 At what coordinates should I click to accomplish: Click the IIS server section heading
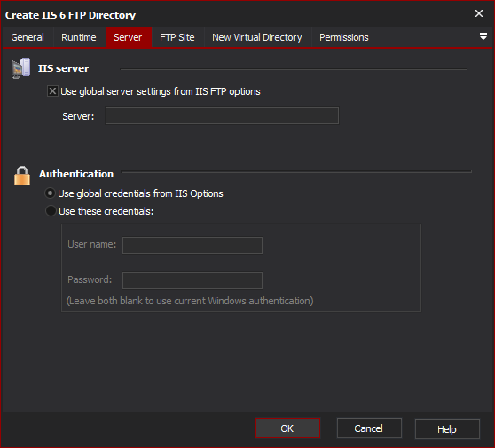coord(64,68)
